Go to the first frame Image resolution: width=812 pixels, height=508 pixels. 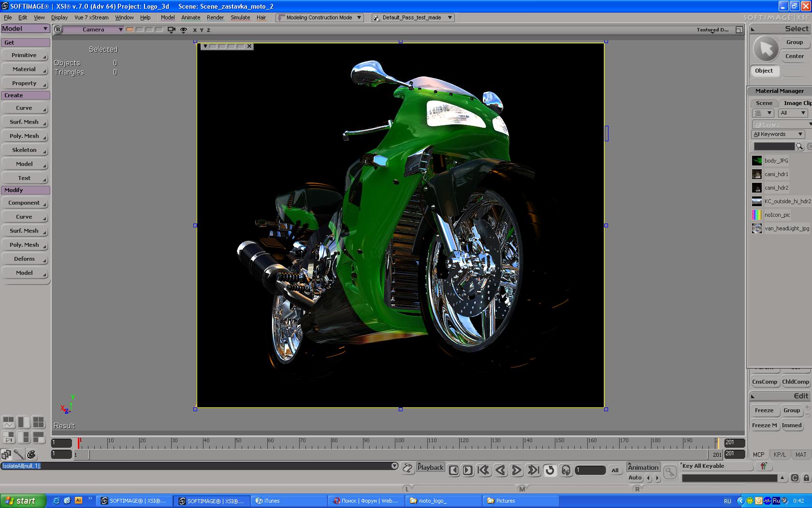(x=483, y=470)
